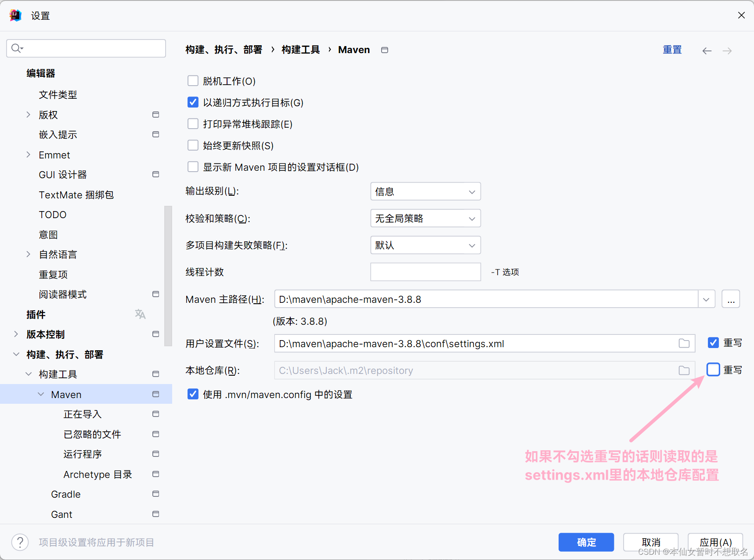754x560 pixels.
Task: Click 构建工具 breadcrumb link
Action: coord(301,50)
